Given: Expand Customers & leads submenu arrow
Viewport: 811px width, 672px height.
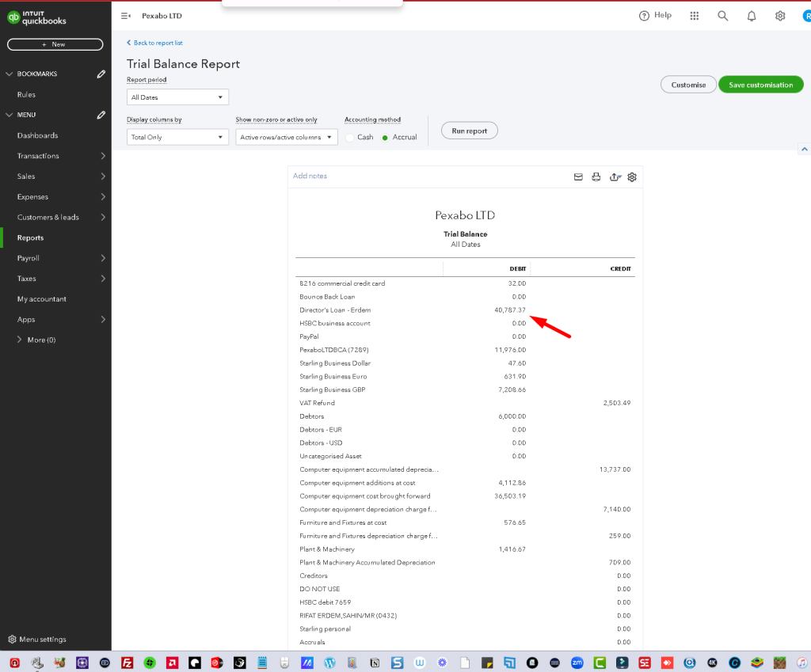Looking at the screenshot, I should 103,217.
